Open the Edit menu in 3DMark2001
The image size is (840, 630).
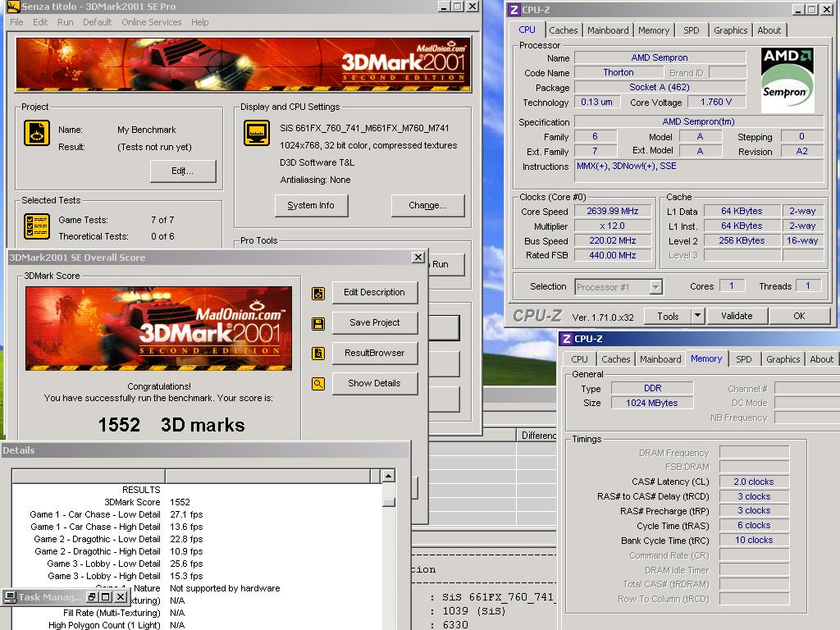click(40, 22)
